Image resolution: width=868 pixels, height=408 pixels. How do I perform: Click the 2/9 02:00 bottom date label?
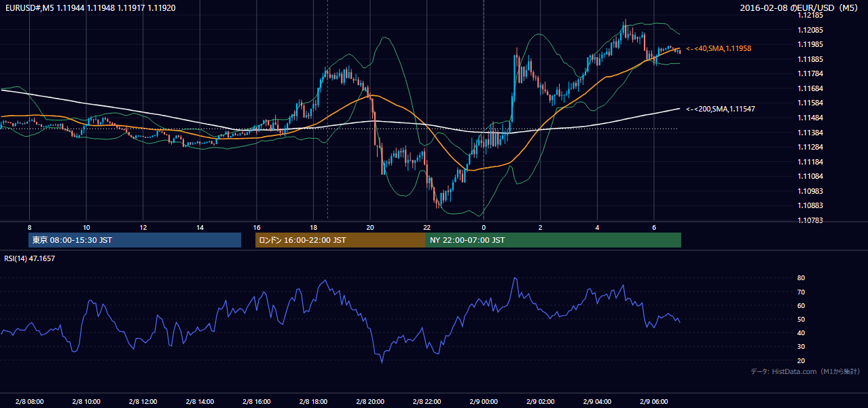click(540, 402)
